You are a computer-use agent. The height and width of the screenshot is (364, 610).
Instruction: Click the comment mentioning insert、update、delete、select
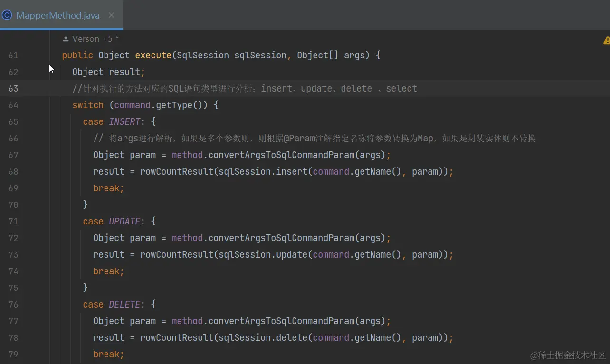pyautogui.click(x=245, y=89)
